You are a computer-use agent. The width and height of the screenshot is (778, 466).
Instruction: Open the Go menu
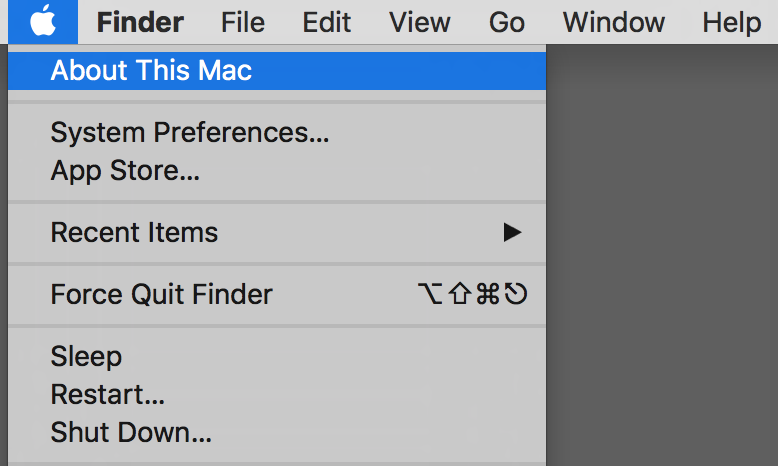[x=507, y=22]
